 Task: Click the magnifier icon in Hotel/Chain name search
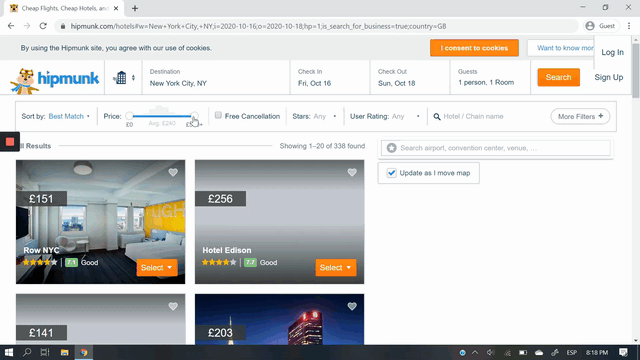437,117
